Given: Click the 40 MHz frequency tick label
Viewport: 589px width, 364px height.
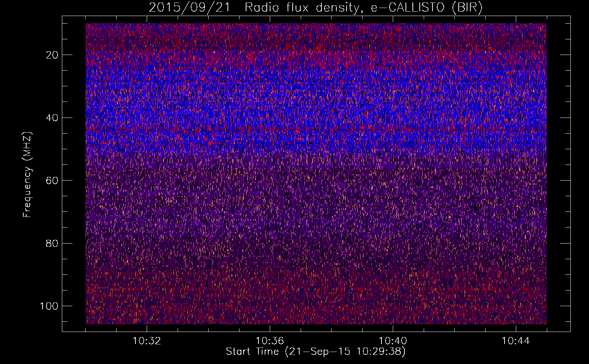Looking at the screenshot, I should [52, 118].
